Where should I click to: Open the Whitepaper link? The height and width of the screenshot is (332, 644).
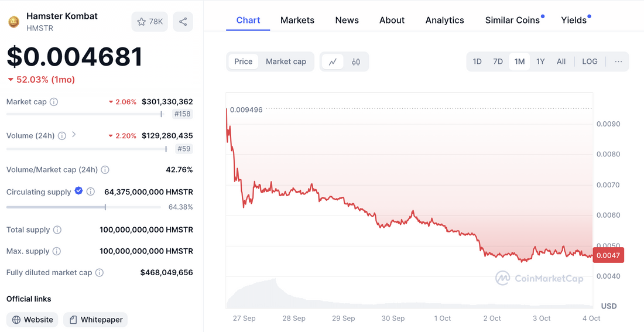tap(95, 320)
